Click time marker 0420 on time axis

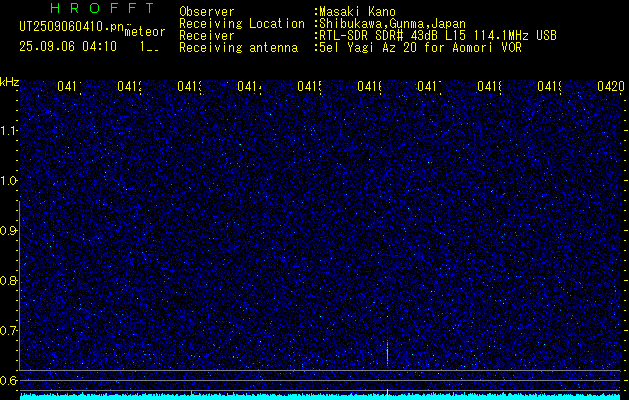point(611,86)
